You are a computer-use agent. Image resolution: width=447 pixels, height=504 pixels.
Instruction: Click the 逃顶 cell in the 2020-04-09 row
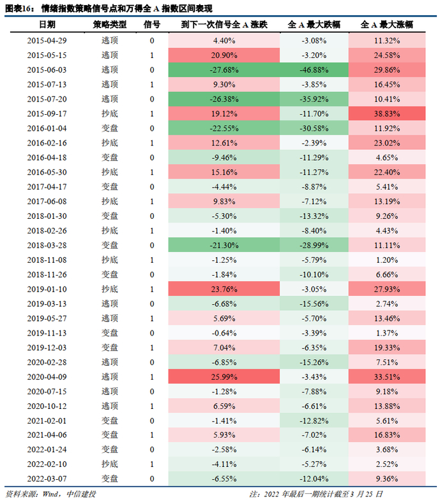[109, 376]
